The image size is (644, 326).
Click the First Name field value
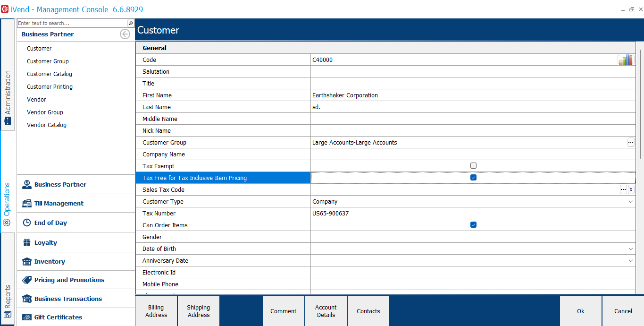[x=473, y=95]
